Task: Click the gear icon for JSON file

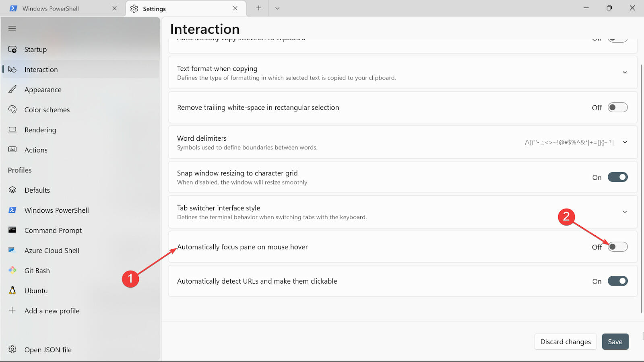Action: tap(12, 350)
